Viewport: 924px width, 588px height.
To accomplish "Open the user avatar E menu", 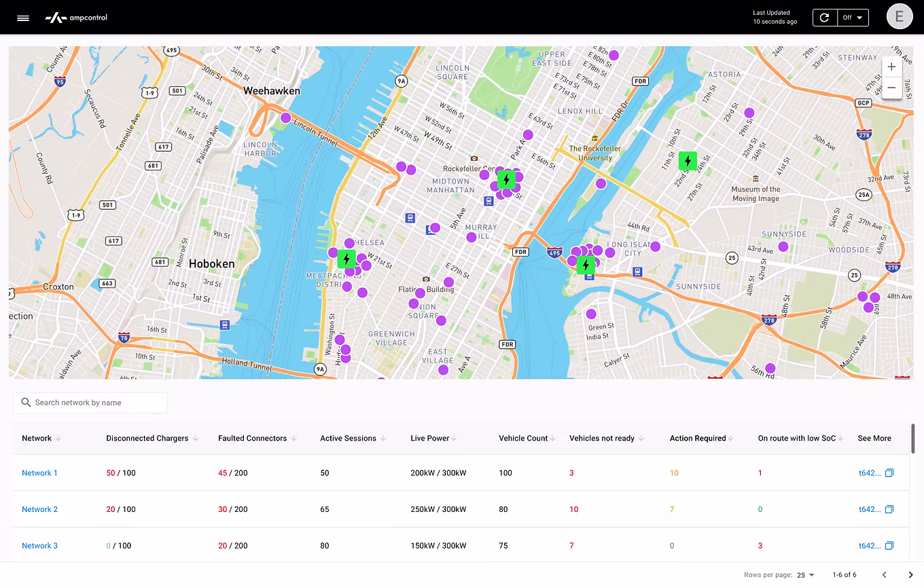I will [900, 17].
